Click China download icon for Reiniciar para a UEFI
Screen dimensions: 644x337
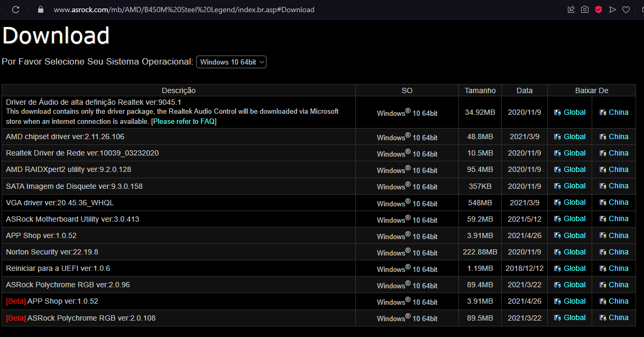tap(603, 268)
